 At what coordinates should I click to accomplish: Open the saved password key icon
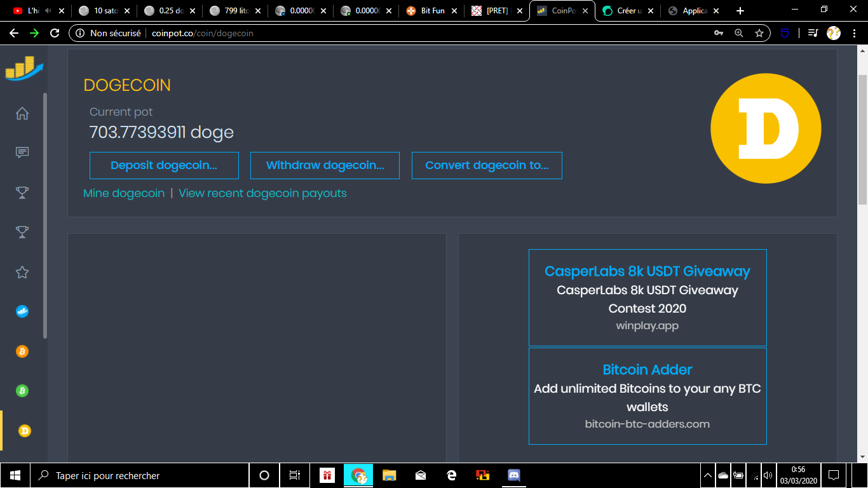719,33
